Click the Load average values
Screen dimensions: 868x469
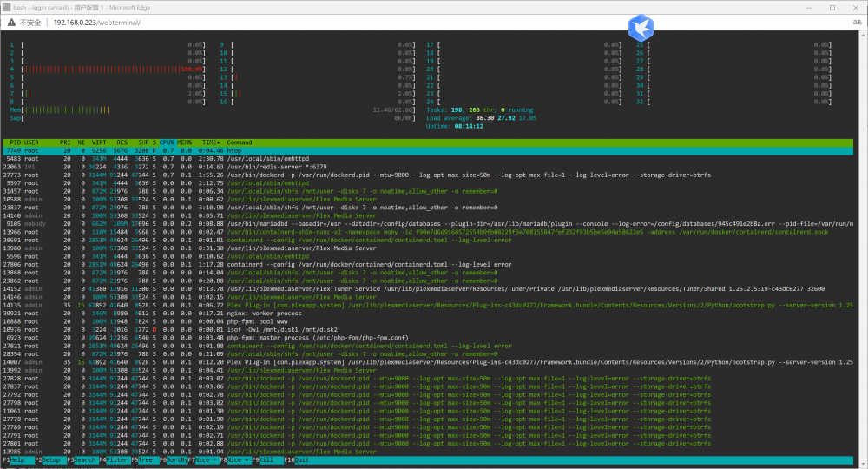tap(506, 118)
